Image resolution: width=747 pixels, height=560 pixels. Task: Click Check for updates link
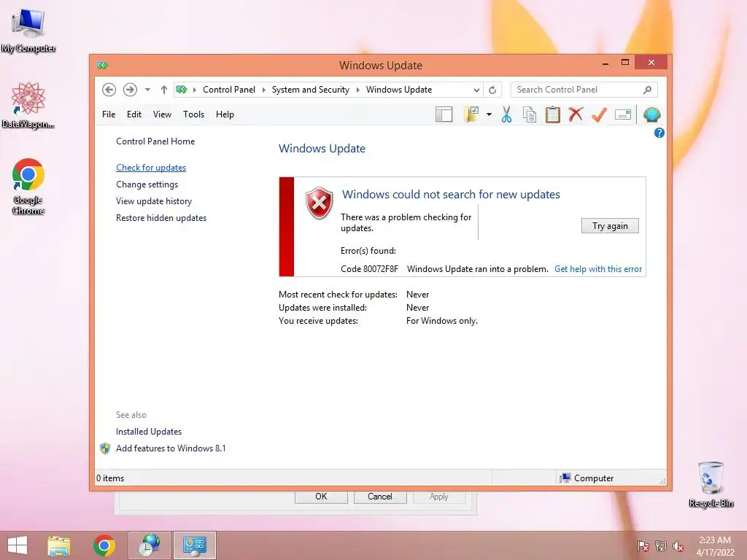tap(151, 168)
